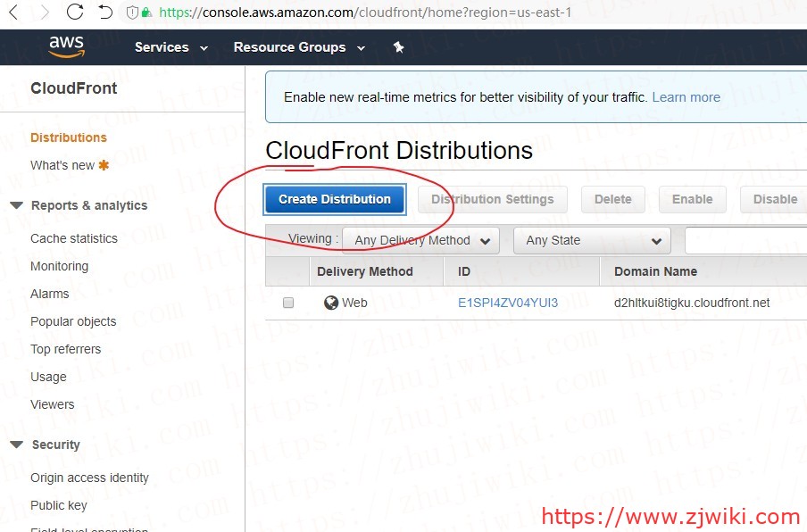Open the AWS home logo icon
Image resolution: width=807 pixels, height=532 pixels.
click(x=65, y=46)
